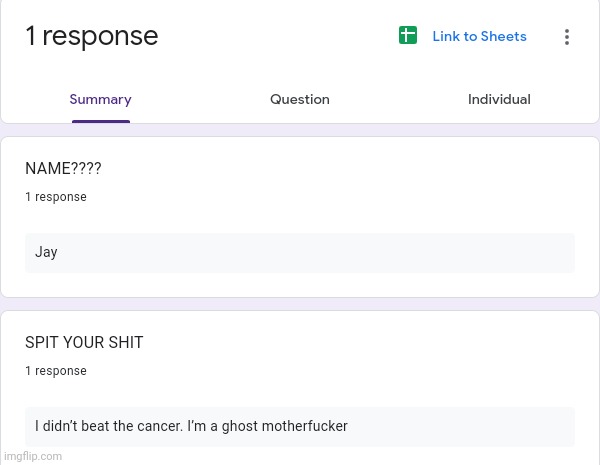This screenshot has height=465, width=600.
Task: Click the purple underline beneath Summary tab
Action: 100,121
